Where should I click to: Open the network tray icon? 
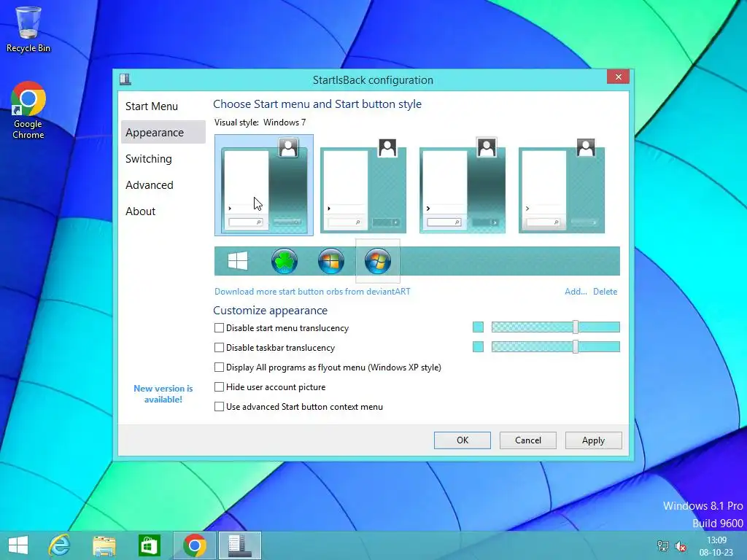coord(662,546)
